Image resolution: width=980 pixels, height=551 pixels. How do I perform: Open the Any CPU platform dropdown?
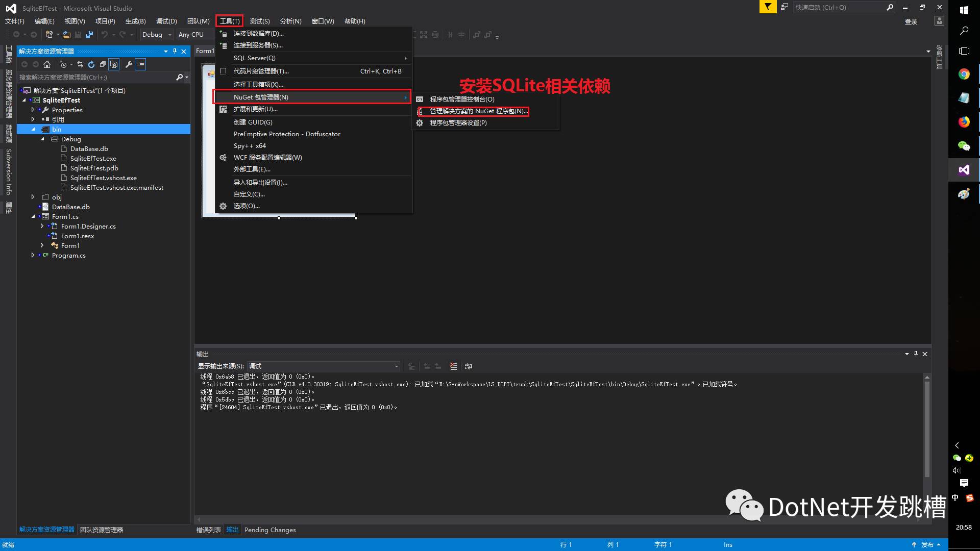tap(196, 35)
